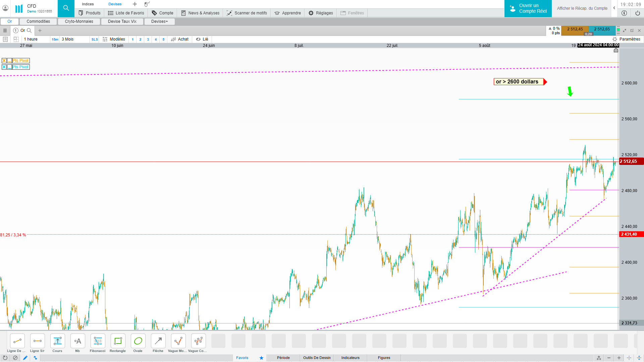Open the search magnifier in top bar
Screen dimensions: 644x362
pos(66,8)
